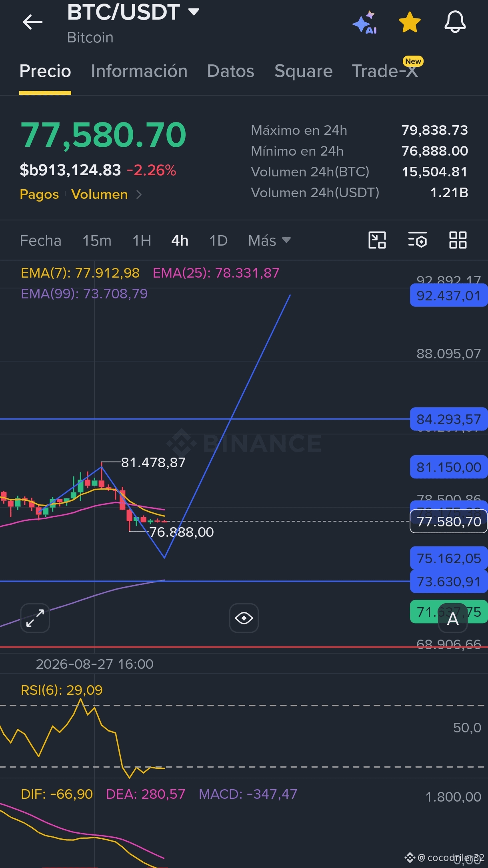Toggle the favorite star
Image resolution: width=488 pixels, height=868 pixels.
pyautogui.click(x=410, y=22)
